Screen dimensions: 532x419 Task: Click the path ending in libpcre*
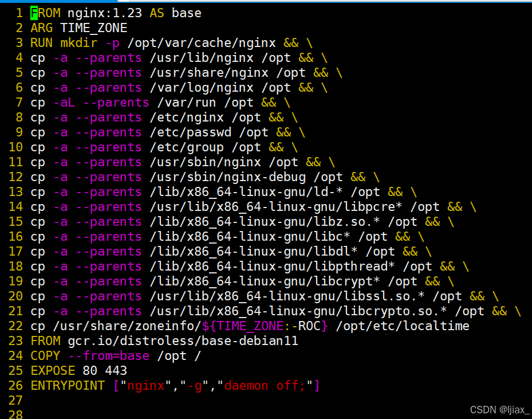click(x=276, y=207)
